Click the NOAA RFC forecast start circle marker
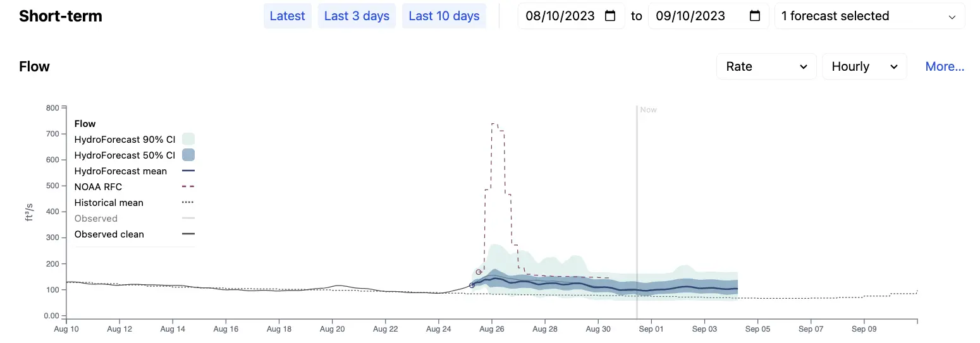 [479, 272]
